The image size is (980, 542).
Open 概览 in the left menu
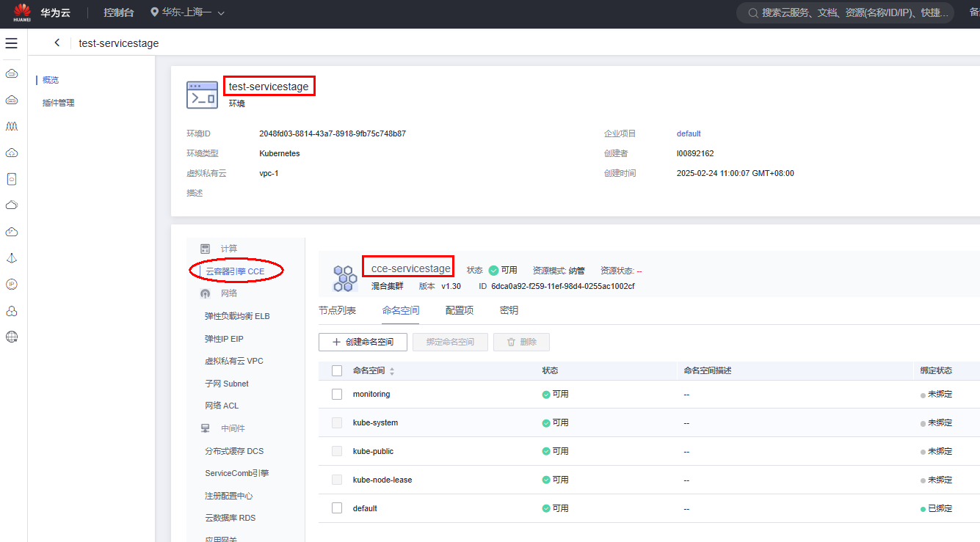(x=51, y=80)
